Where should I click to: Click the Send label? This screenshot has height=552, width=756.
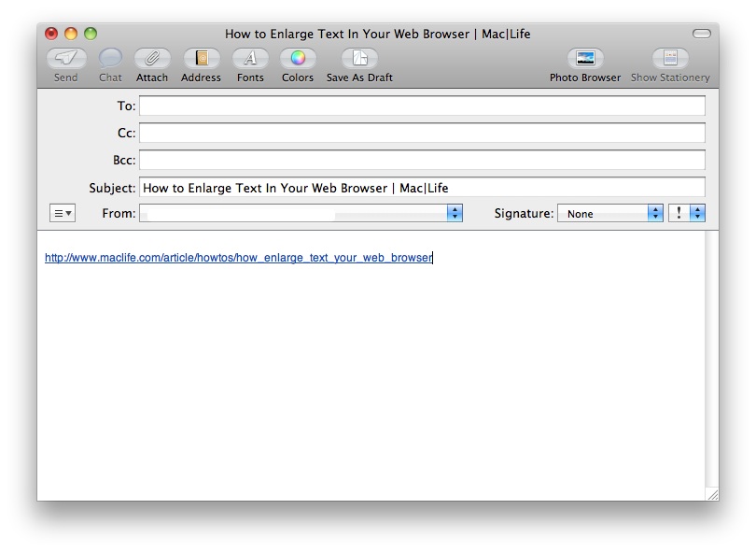click(x=65, y=78)
